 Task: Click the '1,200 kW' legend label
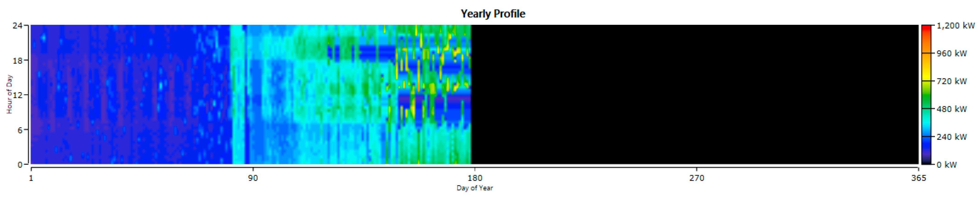click(x=955, y=26)
